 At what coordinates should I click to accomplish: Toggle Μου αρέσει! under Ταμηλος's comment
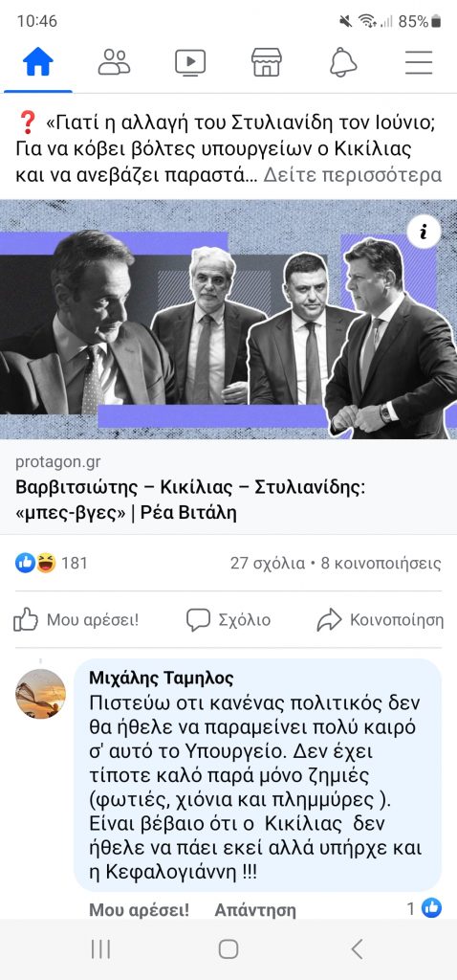(139, 910)
